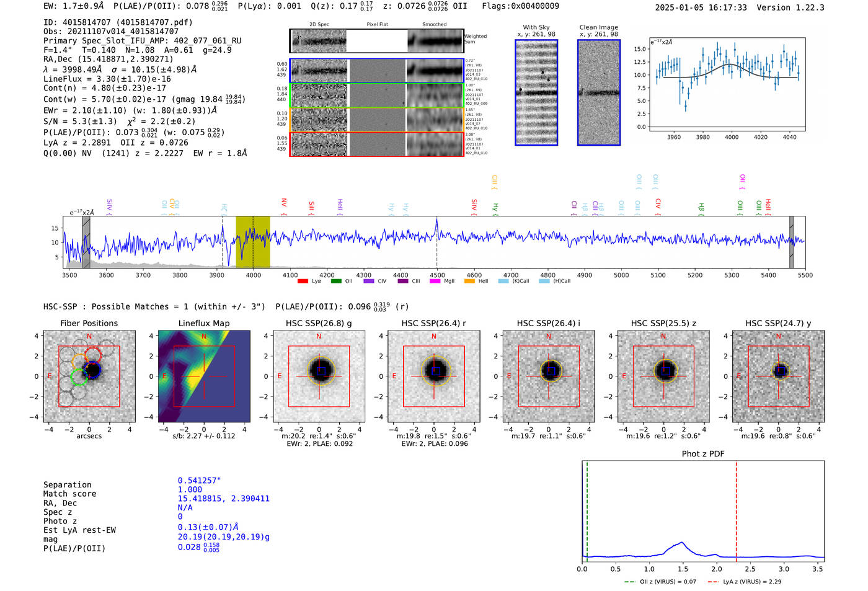Click the OII green legend swatch
Viewport: 868px width, 591px height.
click(336, 282)
